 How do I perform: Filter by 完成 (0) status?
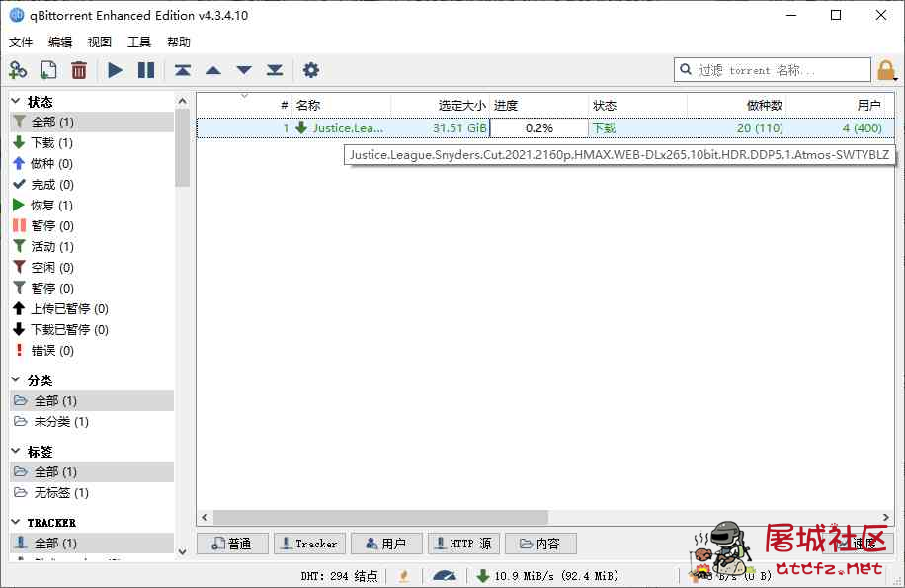coord(92,184)
